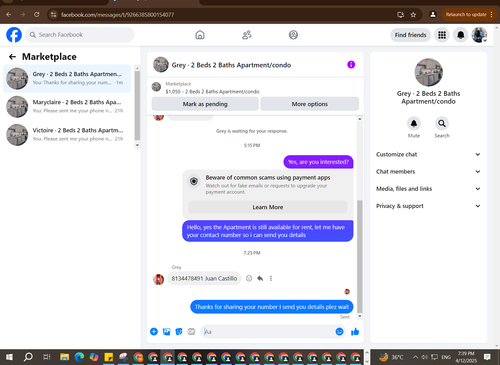This screenshot has height=365, width=500.
Task: Reply to the 8134478491 message
Action: (260, 278)
